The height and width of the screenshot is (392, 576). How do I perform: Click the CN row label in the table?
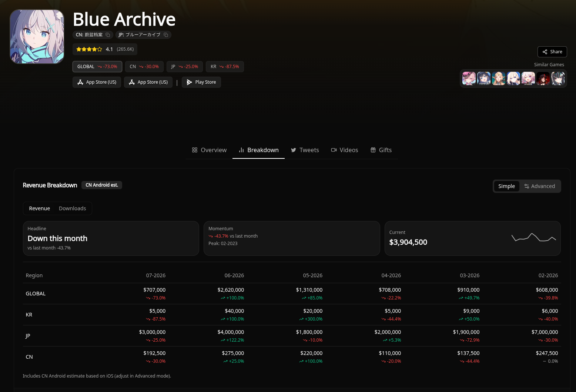[29, 357]
